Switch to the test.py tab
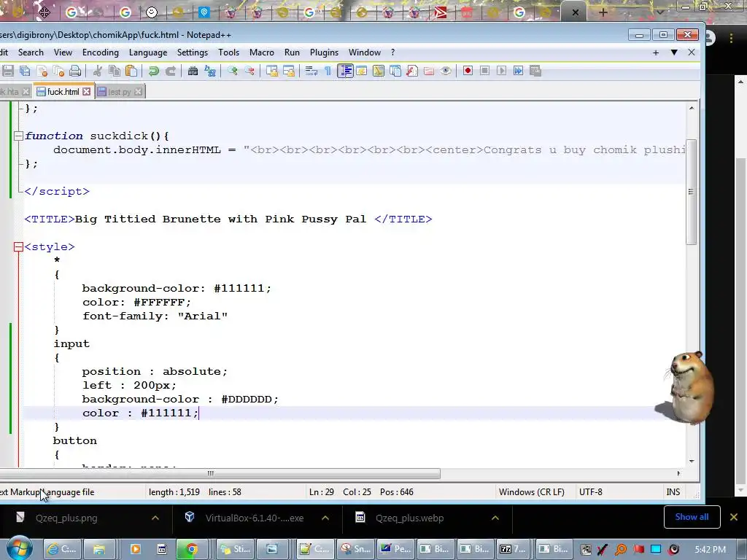Viewport: 747px width, 560px height. tap(119, 92)
